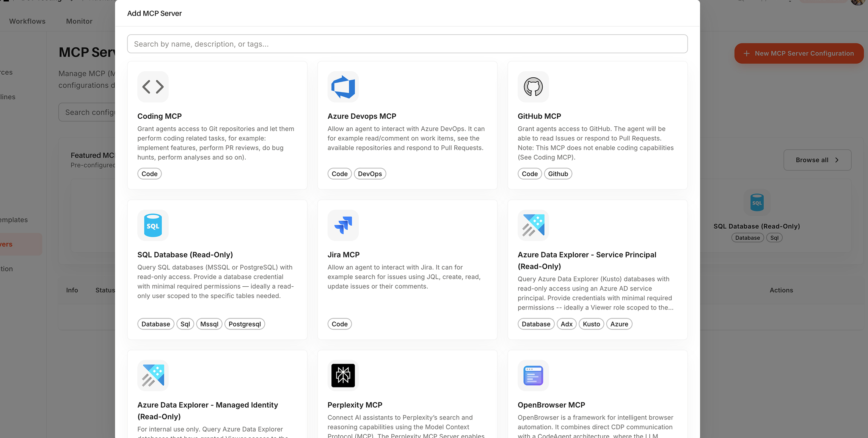Click the Actions column header
868x438 pixels.
click(x=781, y=290)
